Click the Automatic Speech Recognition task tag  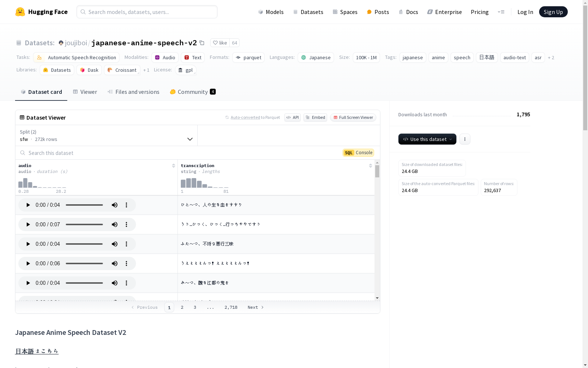coord(76,57)
